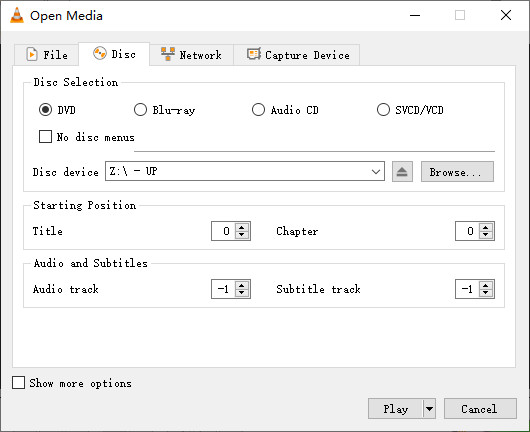Viewport: 530px width, 432px height.
Task: Cancel the Open Media dialog
Action: tap(480, 409)
